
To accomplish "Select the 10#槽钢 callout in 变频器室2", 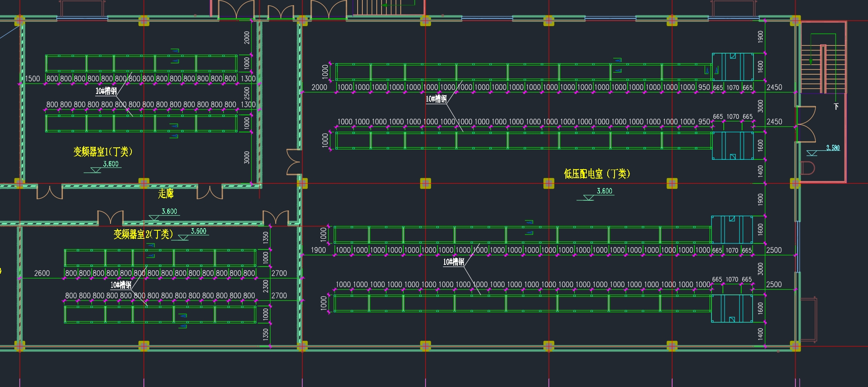I will point(121,285).
